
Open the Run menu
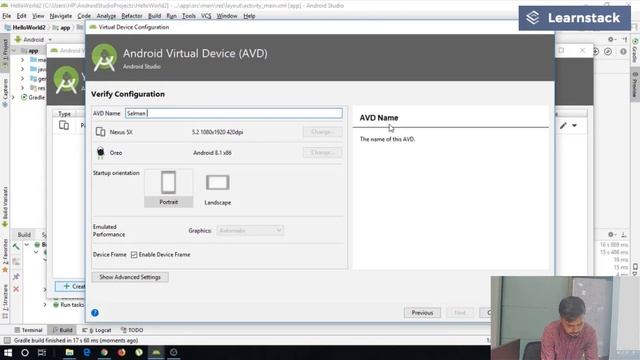[x=171, y=16]
